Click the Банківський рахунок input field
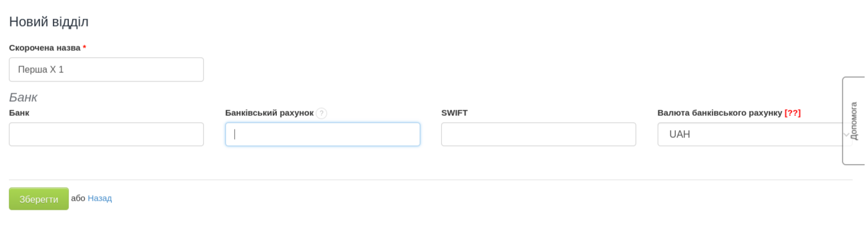The image size is (868, 246). tap(323, 135)
